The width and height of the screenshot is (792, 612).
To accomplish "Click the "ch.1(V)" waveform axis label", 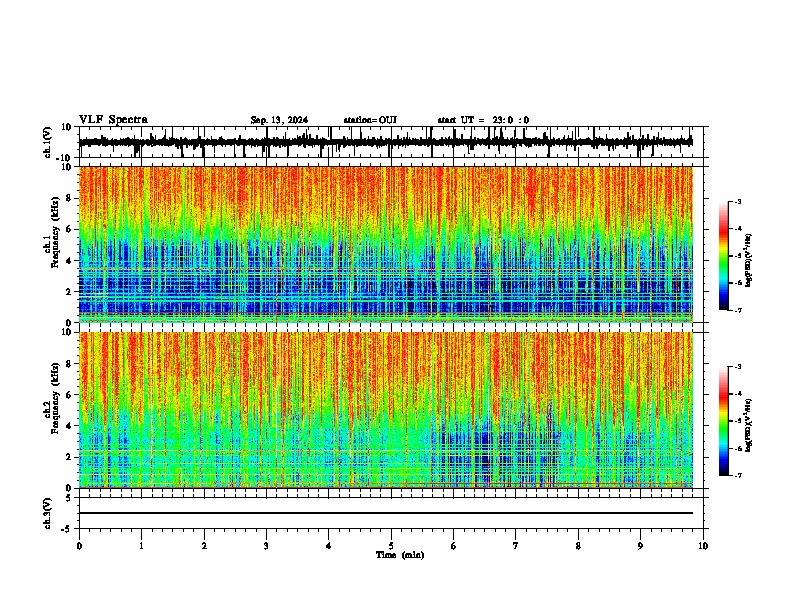I will click(x=48, y=142).
